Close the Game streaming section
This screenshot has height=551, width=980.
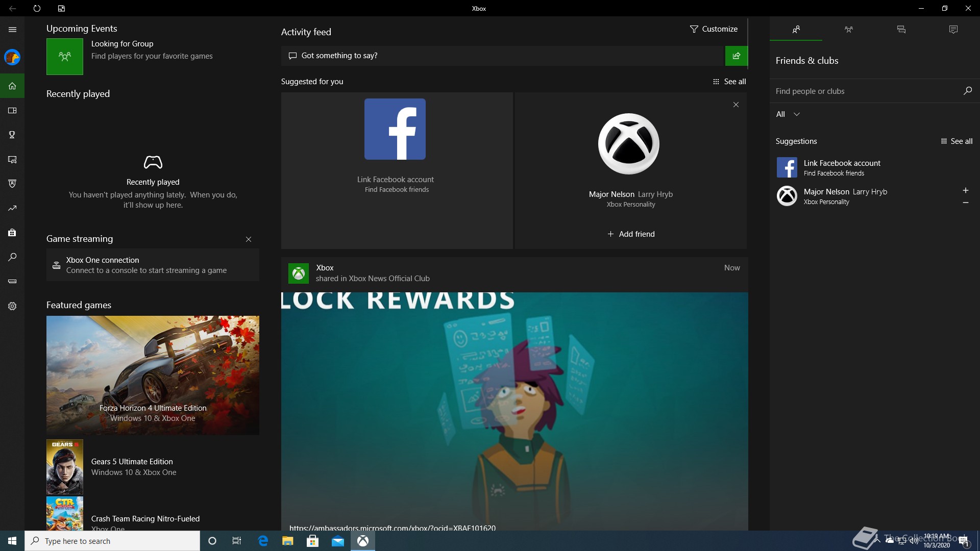[x=249, y=239]
